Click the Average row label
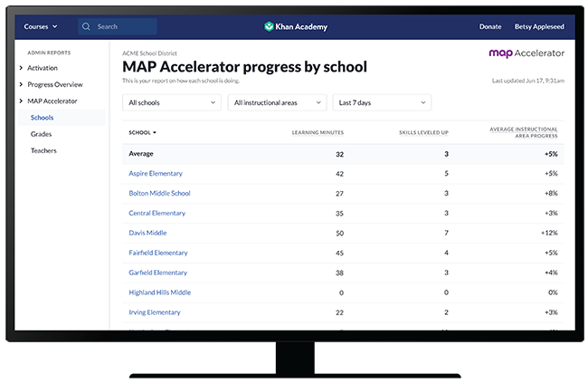The width and height of the screenshot is (588, 383). coord(141,154)
